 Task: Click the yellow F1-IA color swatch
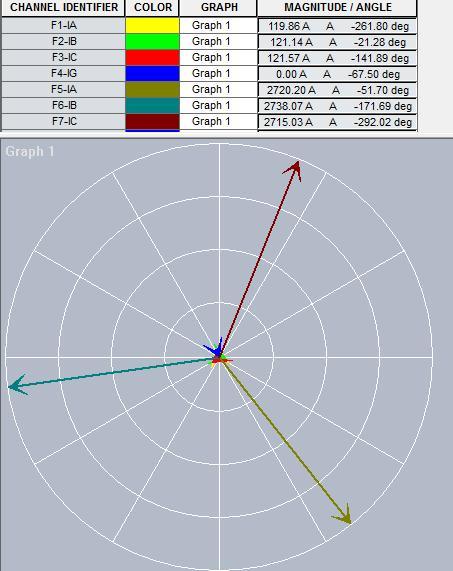click(153, 26)
